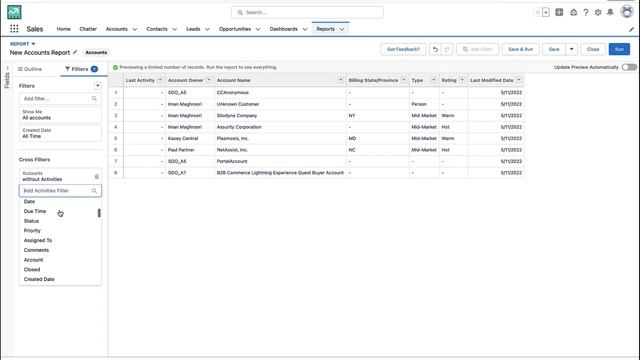
Task: Open Last Modified Date column menu
Action: pos(519,80)
